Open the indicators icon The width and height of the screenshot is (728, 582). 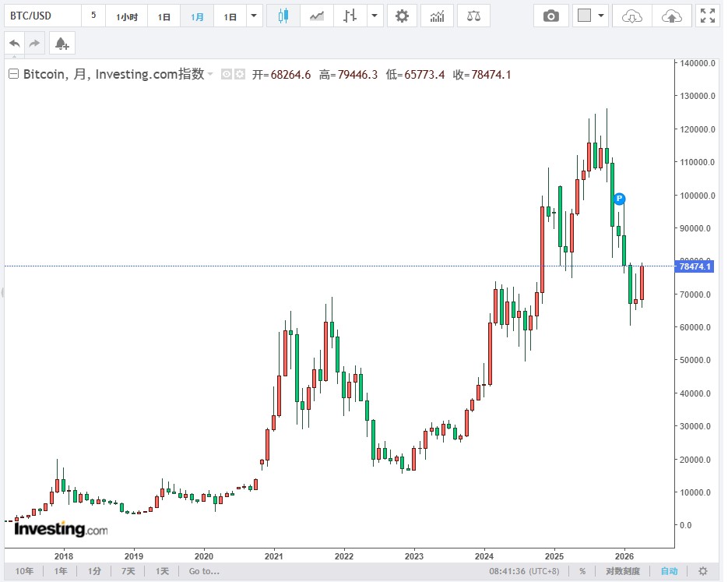437,16
